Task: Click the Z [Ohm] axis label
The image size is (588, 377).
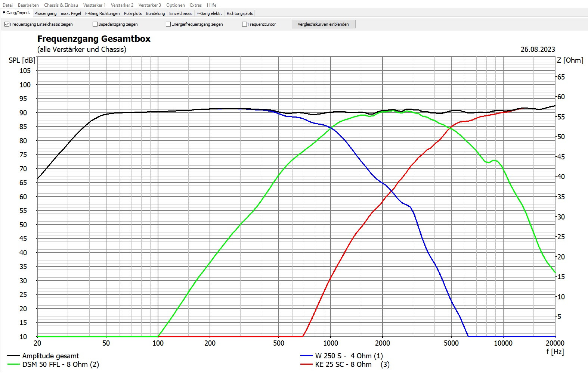Action: (x=570, y=60)
